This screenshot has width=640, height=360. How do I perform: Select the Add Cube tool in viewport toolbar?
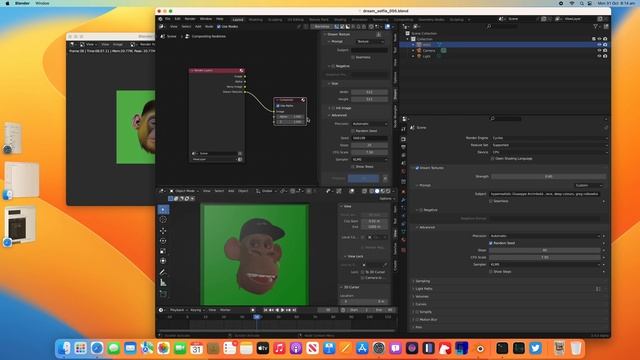(163, 293)
